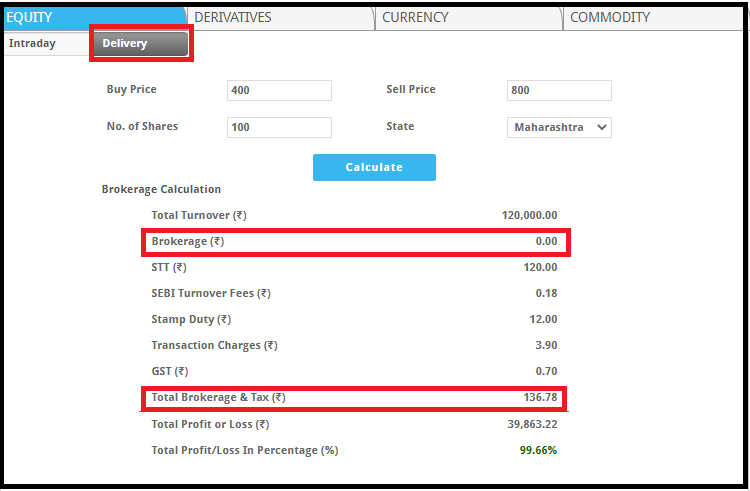Image resolution: width=750 pixels, height=491 pixels.
Task: Select the Delivery option
Action: pyautogui.click(x=140, y=44)
